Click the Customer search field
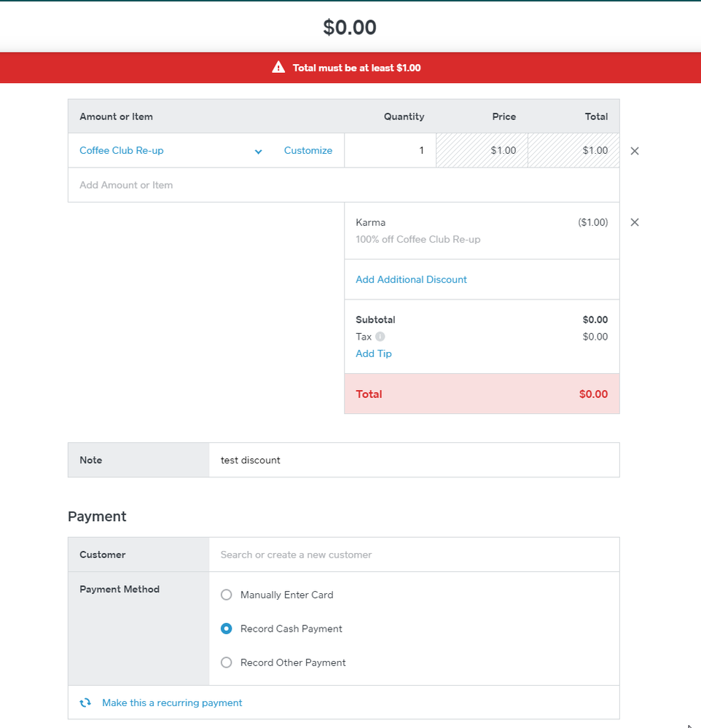 [x=413, y=555]
